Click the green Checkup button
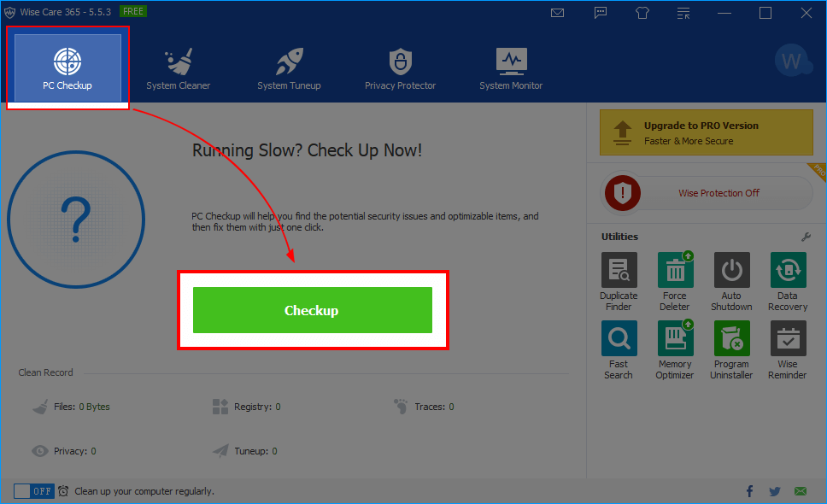This screenshot has width=827, height=504. coord(312,310)
